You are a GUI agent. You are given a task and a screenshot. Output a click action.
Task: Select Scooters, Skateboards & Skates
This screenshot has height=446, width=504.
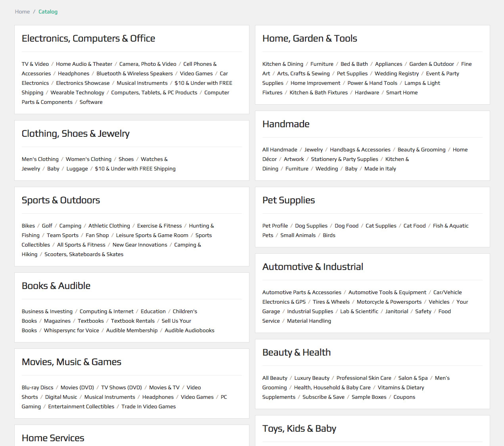point(84,254)
